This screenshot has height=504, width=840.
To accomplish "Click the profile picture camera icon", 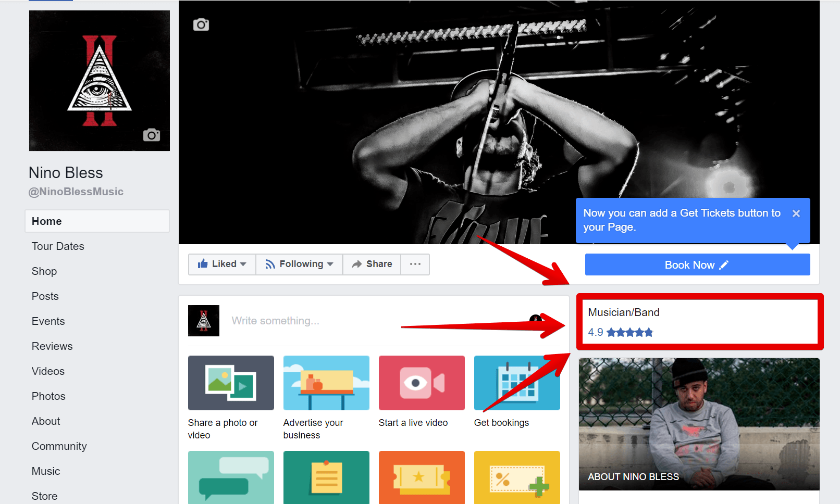I will pos(152,135).
